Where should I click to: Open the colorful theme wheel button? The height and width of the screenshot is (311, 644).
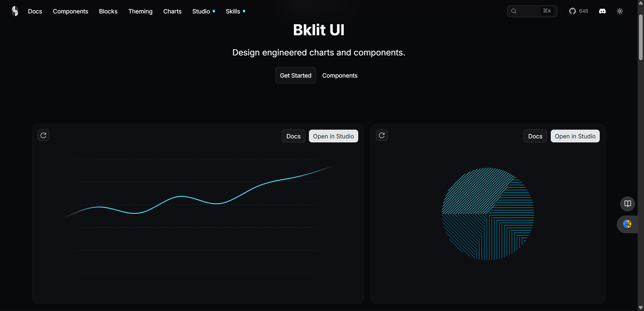coord(627,224)
